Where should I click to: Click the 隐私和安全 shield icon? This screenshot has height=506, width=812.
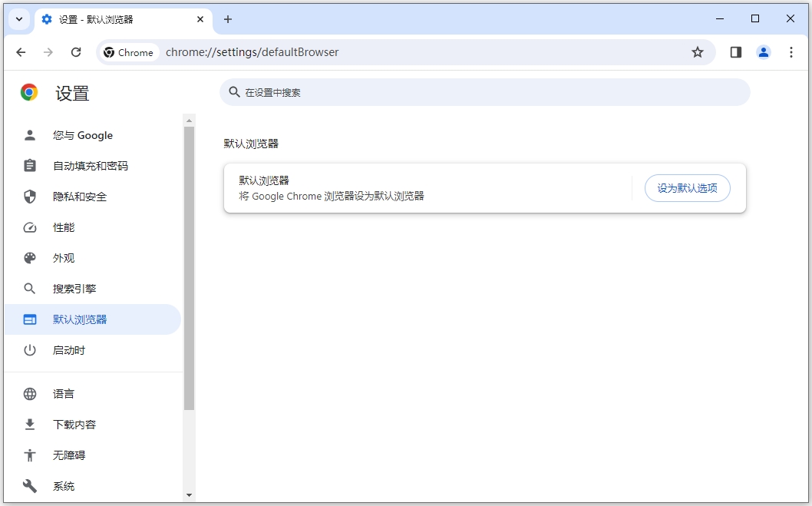tap(29, 197)
